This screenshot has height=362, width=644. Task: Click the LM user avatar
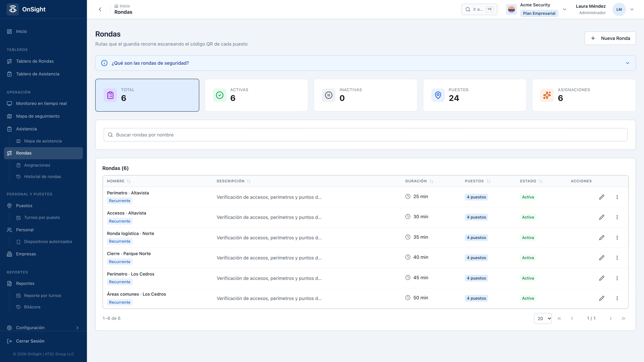tap(619, 10)
